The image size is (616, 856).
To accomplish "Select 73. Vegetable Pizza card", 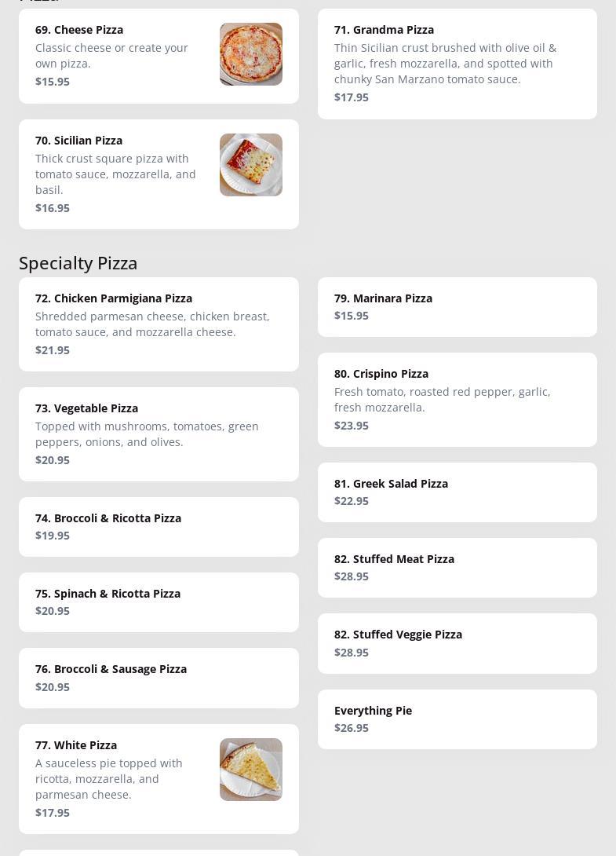I will pos(159,434).
